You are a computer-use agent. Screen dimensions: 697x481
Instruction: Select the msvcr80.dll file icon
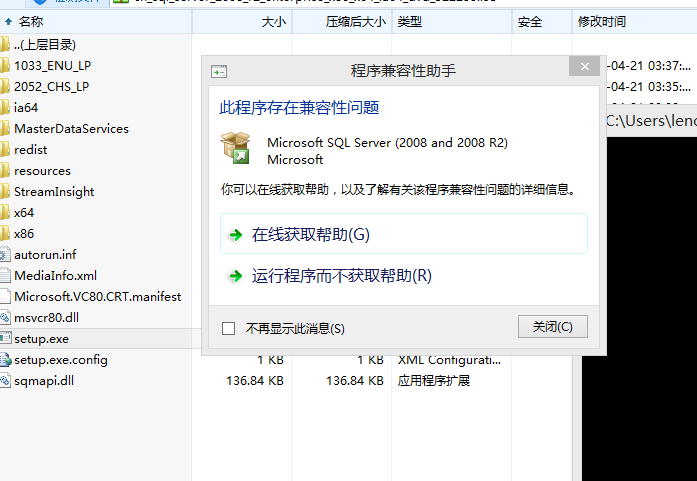click(x=5, y=317)
